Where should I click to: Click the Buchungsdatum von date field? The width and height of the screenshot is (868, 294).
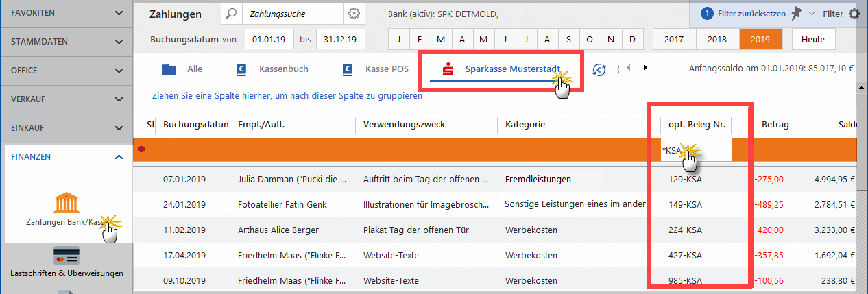click(x=267, y=39)
